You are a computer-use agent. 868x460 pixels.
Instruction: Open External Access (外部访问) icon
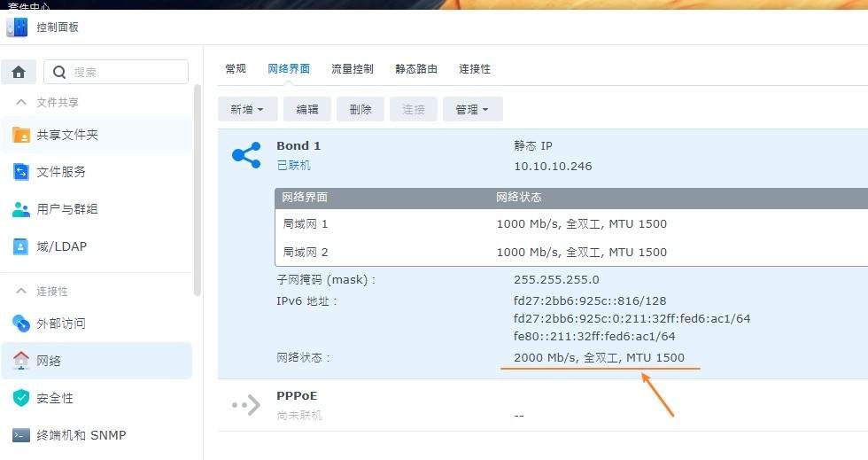(x=21, y=324)
